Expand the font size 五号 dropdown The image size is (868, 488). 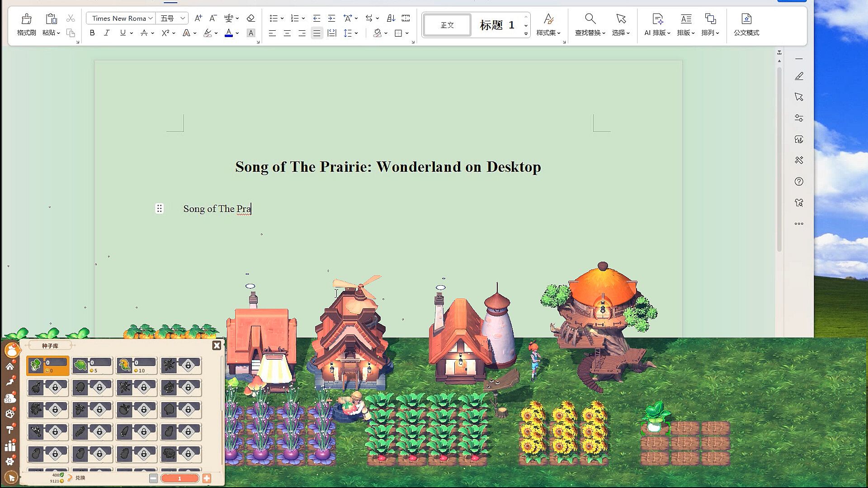coord(183,18)
